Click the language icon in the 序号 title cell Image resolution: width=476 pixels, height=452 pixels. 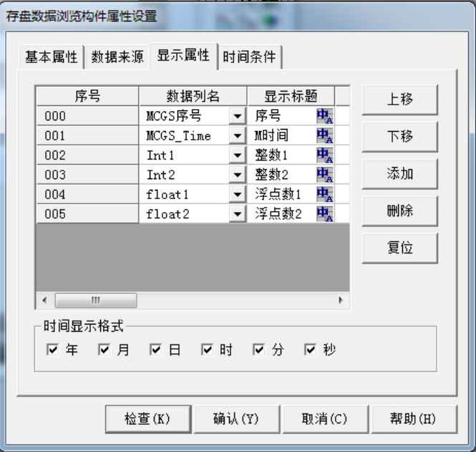(x=325, y=116)
